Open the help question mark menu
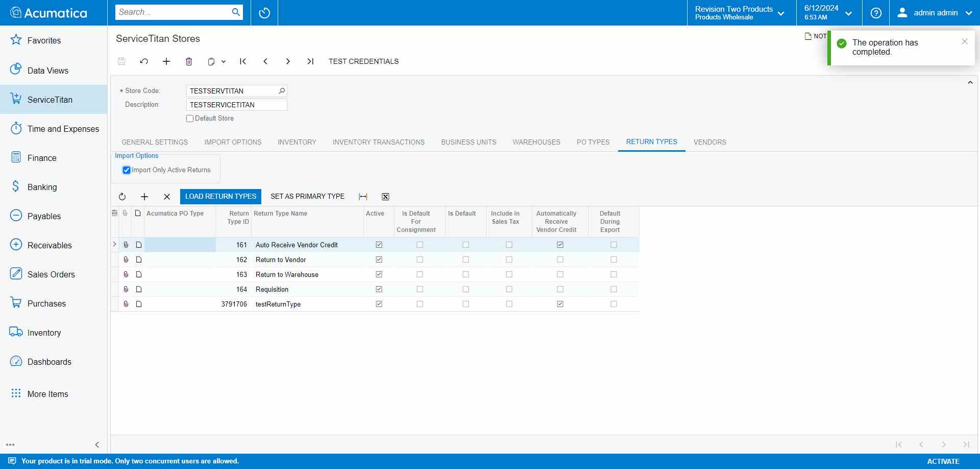The height and width of the screenshot is (469, 980). [x=876, y=13]
